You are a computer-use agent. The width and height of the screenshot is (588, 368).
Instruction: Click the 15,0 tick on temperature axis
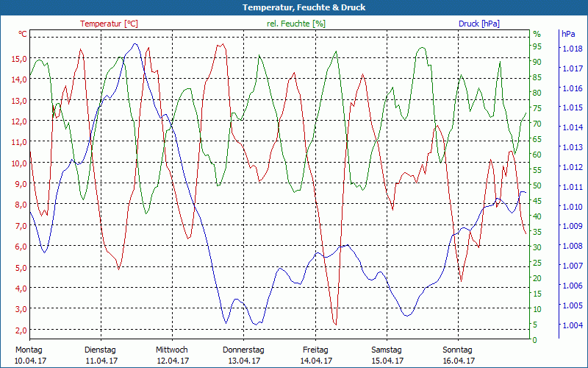[19, 59]
